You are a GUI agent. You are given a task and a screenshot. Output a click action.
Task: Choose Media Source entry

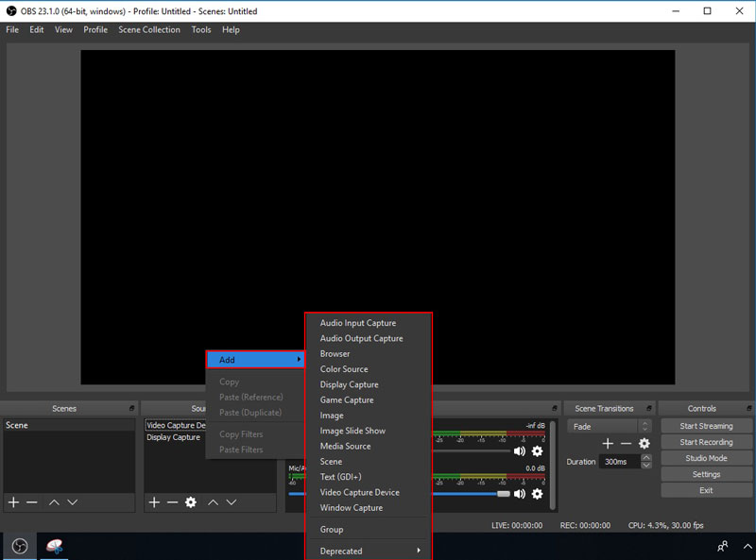pyautogui.click(x=369, y=447)
